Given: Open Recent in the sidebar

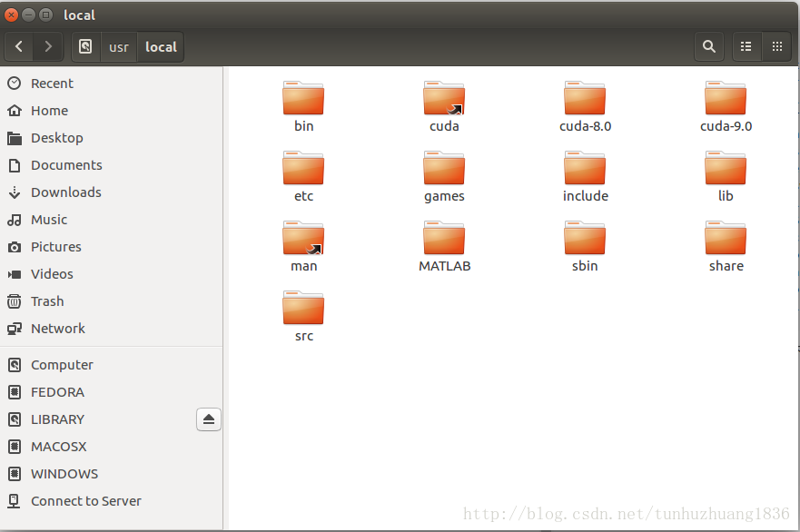Looking at the screenshot, I should 111,84.
